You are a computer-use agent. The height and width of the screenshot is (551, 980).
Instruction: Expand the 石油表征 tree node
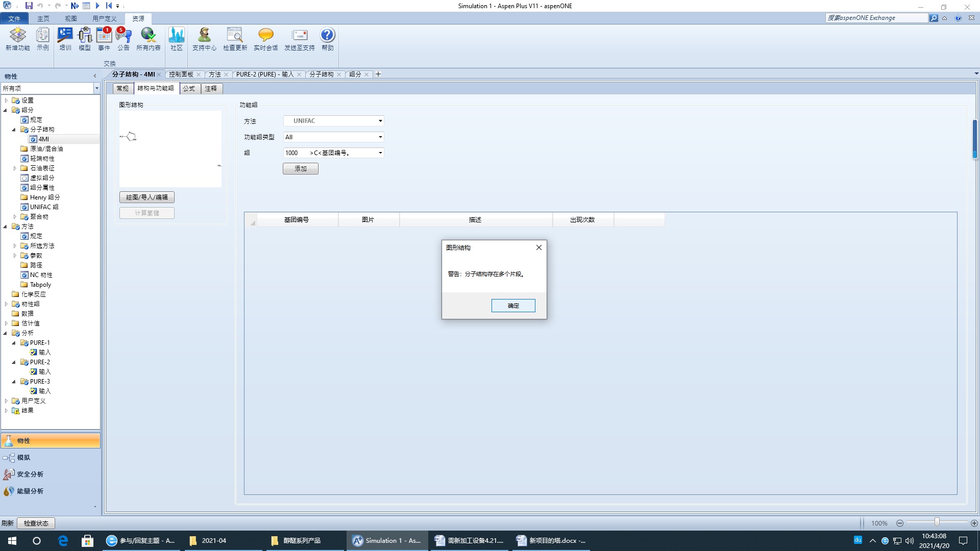point(15,168)
